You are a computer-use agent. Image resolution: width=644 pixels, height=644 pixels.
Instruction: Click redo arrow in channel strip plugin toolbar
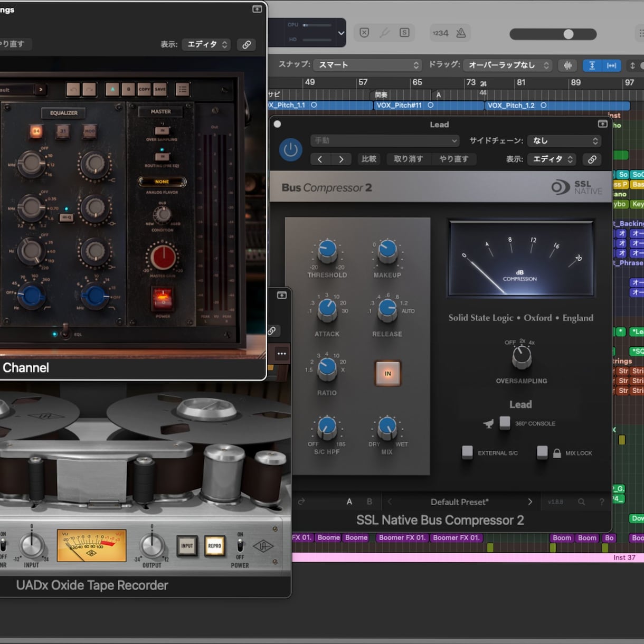pyautogui.click(x=89, y=89)
